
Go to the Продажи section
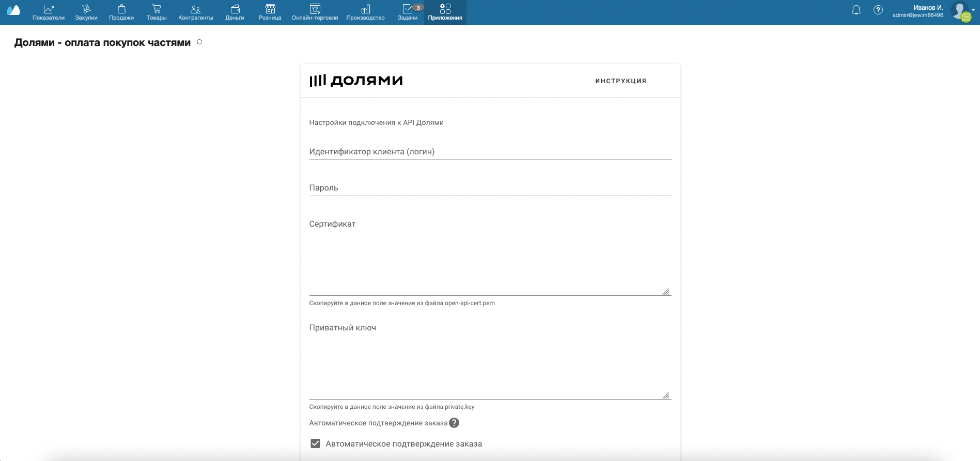click(121, 12)
